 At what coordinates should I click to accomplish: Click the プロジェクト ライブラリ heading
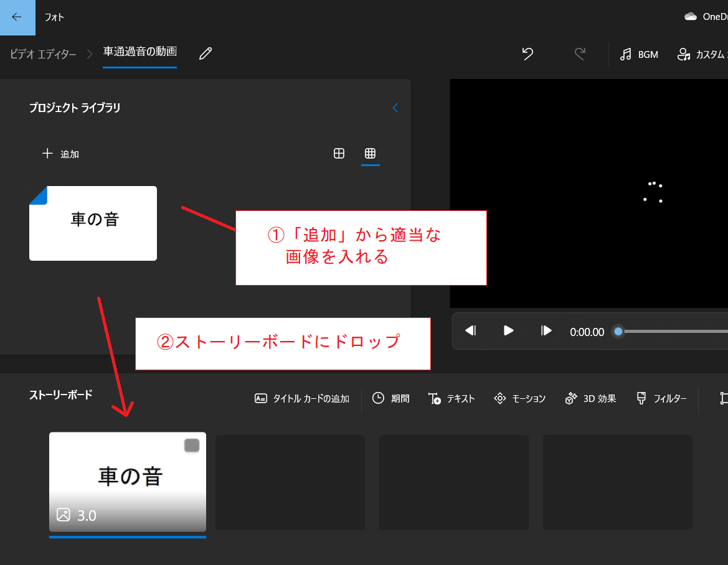point(75,108)
